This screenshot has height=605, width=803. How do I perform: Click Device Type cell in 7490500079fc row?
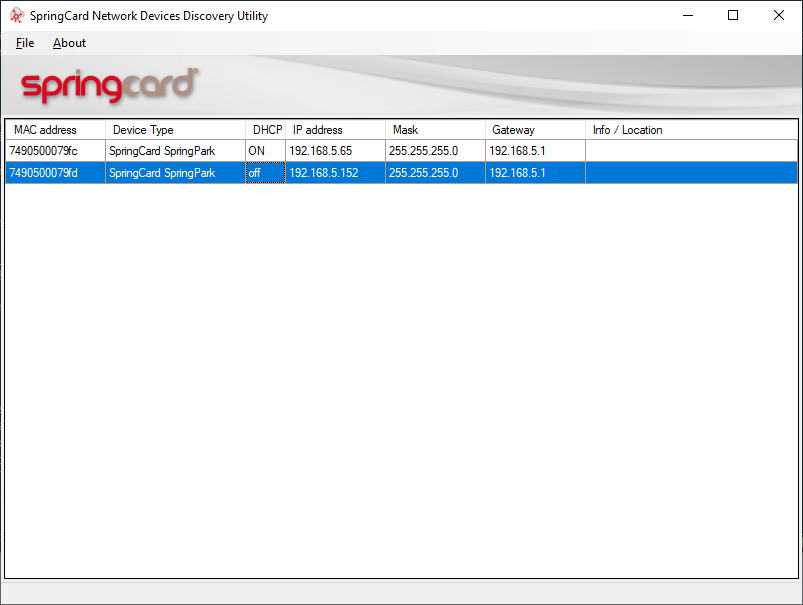point(175,151)
